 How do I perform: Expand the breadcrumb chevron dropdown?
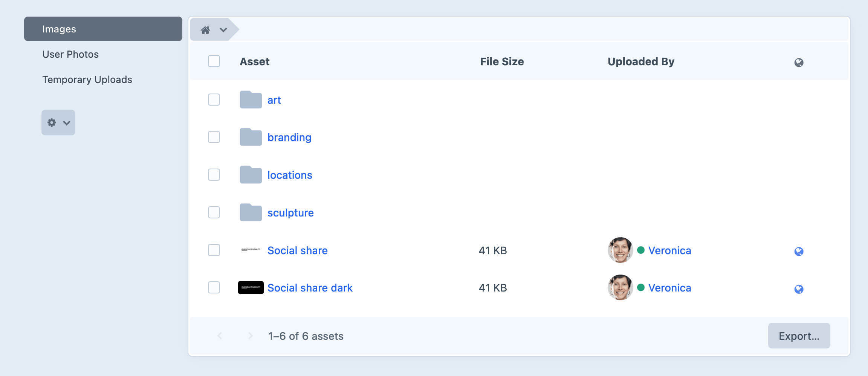223,30
